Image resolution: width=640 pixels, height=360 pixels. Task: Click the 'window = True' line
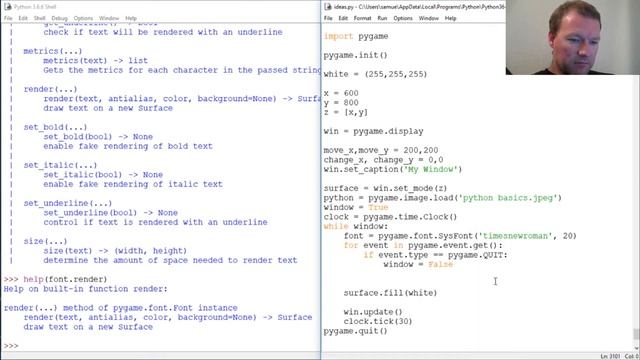[356, 207]
